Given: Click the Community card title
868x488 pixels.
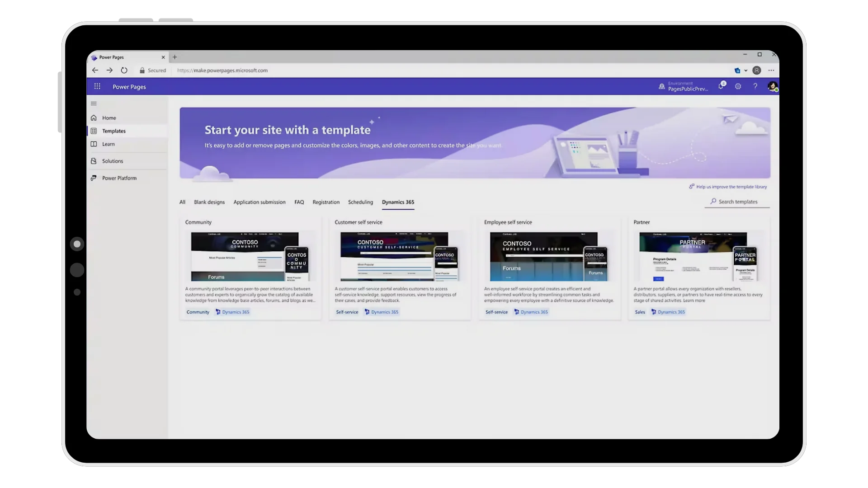Looking at the screenshot, I should click(198, 222).
